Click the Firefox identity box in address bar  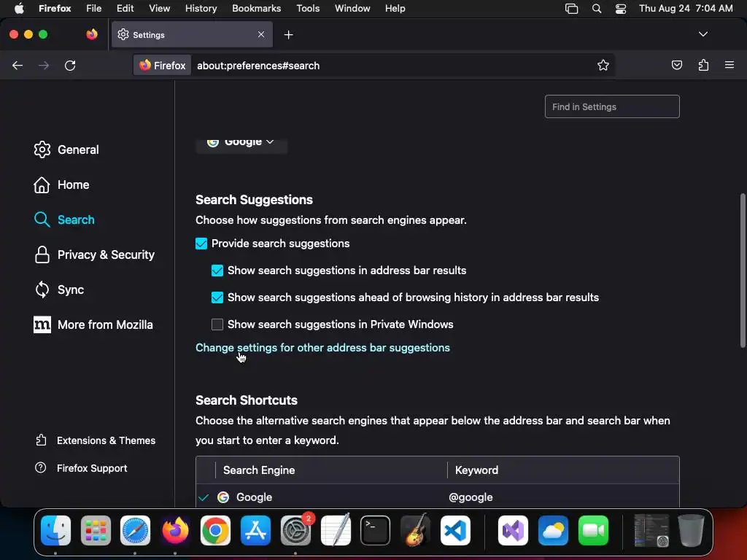[x=163, y=65]
